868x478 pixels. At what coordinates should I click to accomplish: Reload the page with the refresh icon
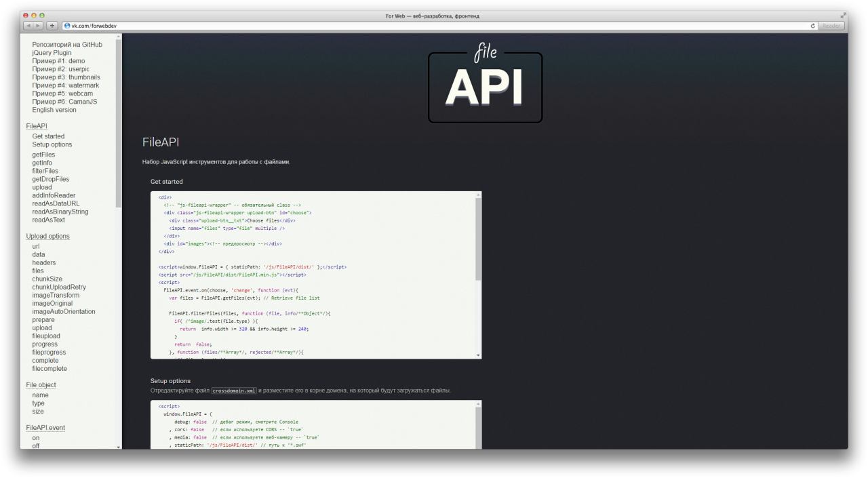click(x=813, y=26)
